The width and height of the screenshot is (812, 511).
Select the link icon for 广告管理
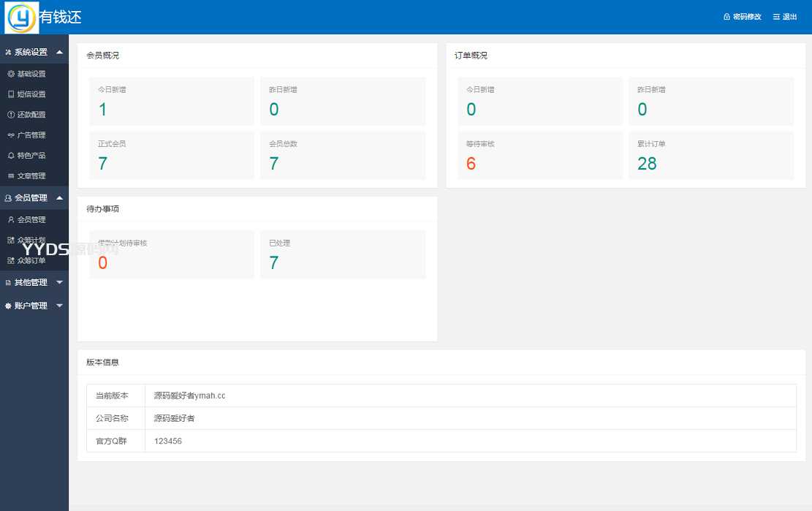coord(11,135)
